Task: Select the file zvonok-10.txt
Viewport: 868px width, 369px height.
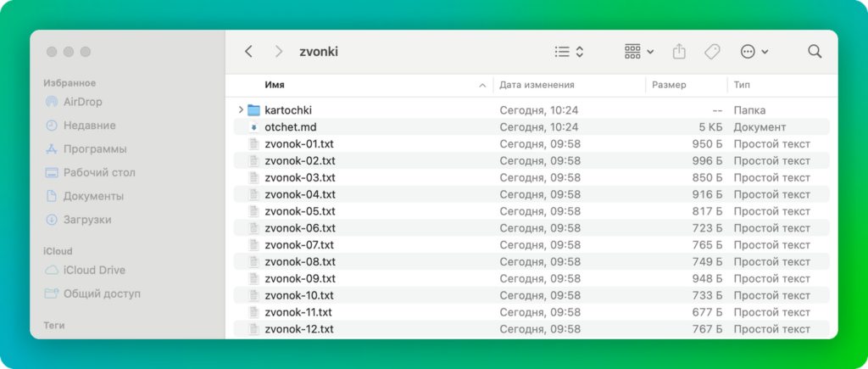Action: pos(531,295)
